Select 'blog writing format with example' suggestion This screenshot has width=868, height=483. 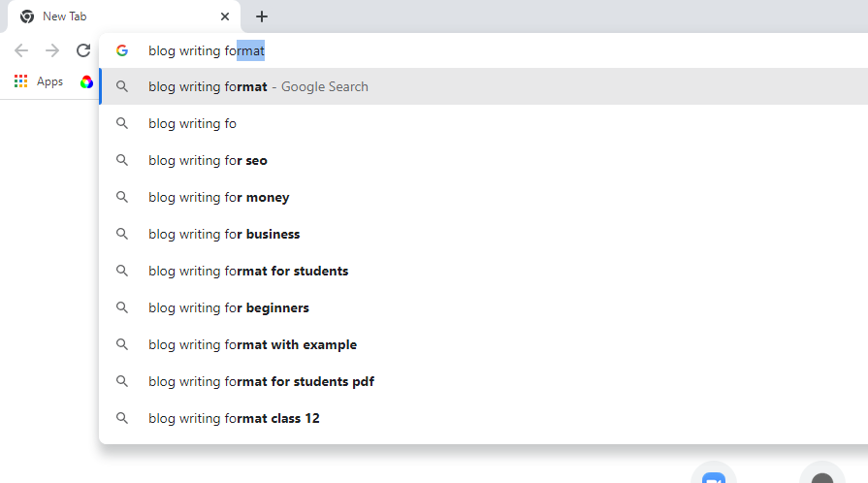tap(252, 344)
